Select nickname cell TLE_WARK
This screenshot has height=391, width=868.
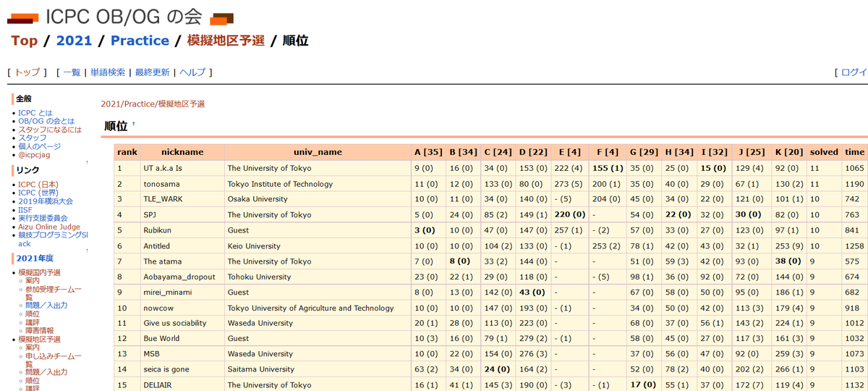click(x=182, y=199)
